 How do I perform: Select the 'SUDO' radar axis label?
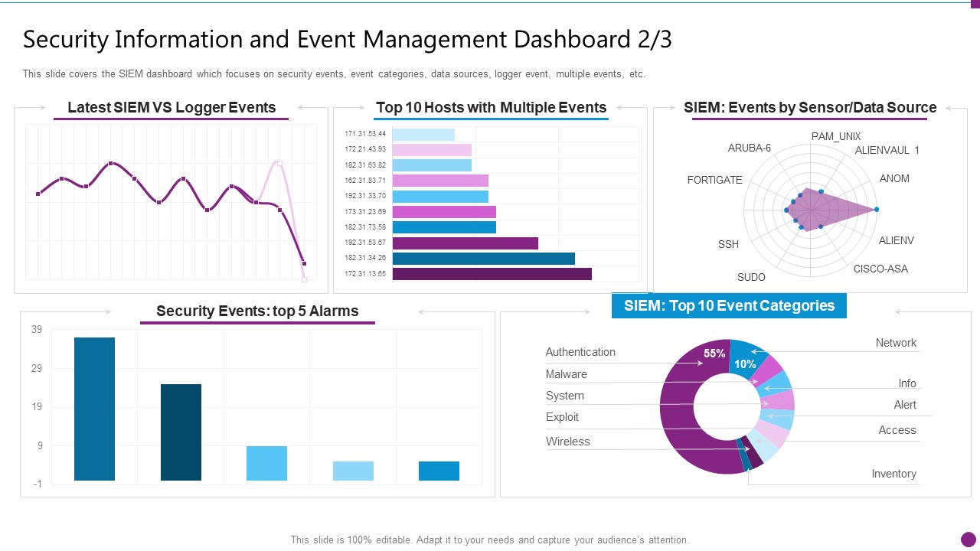tap(751, 277)
